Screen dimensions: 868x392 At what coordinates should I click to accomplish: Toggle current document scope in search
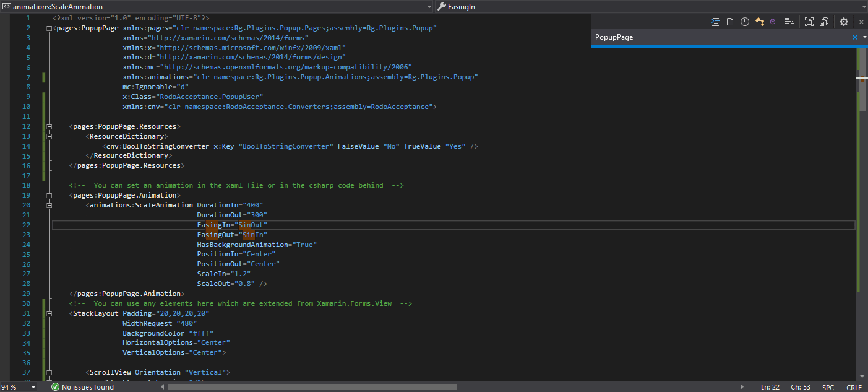pos(809,22)
